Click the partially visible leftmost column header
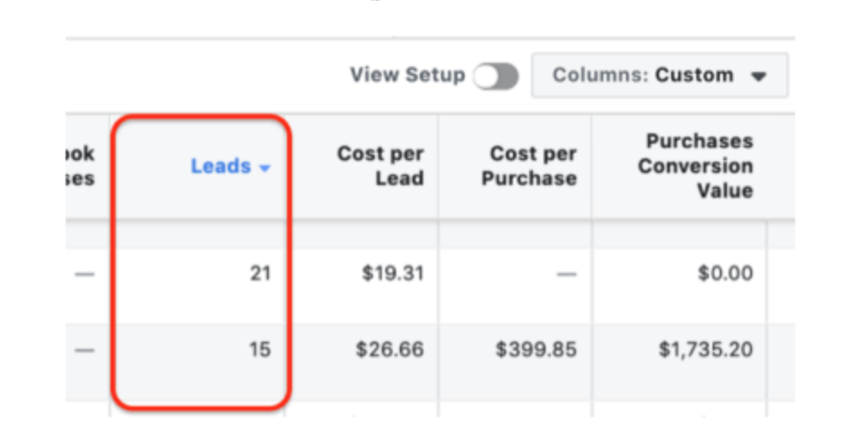868x446 pixels. (81, 166)
